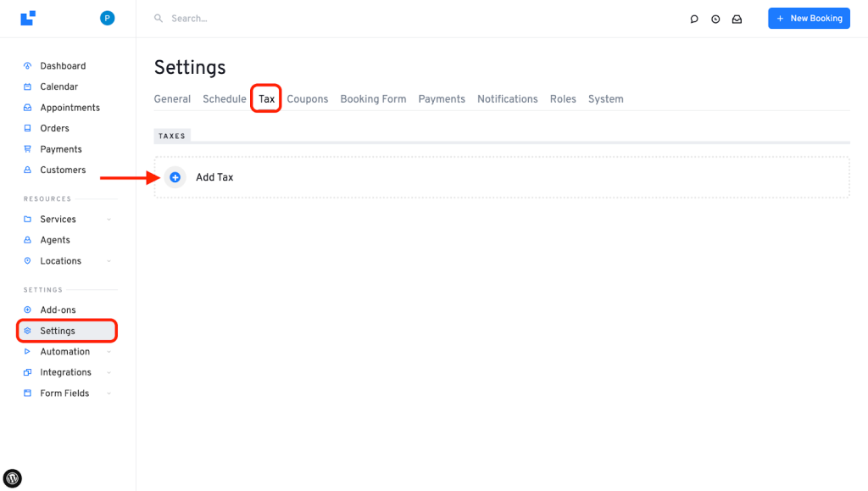The width and height of the screenshot is (868, 491).
Task: Open Customers page from sidebar
Action: 63,170
